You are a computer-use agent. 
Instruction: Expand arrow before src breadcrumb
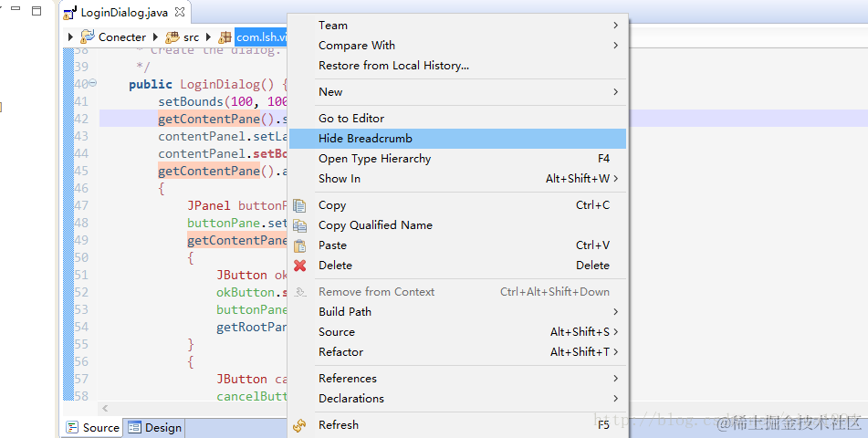(155, 37)
